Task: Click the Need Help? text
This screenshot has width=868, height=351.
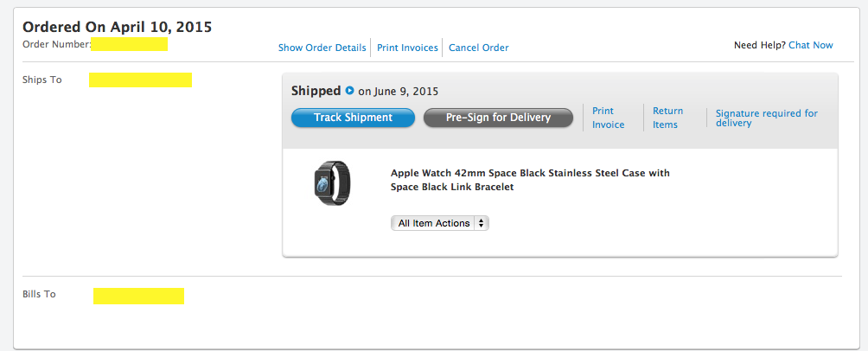Action: [x=759, y=45]
